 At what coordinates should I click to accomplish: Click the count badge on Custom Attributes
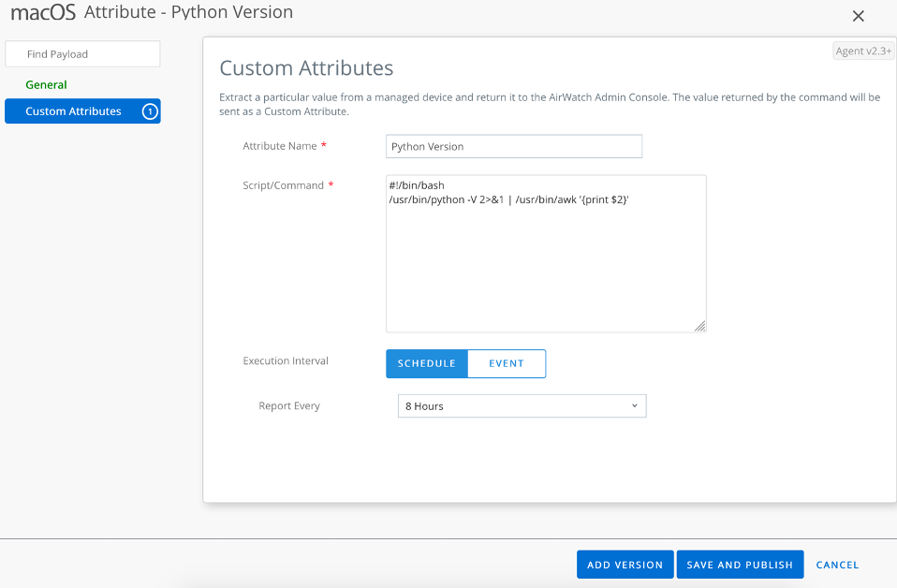(x=149, y=111)
